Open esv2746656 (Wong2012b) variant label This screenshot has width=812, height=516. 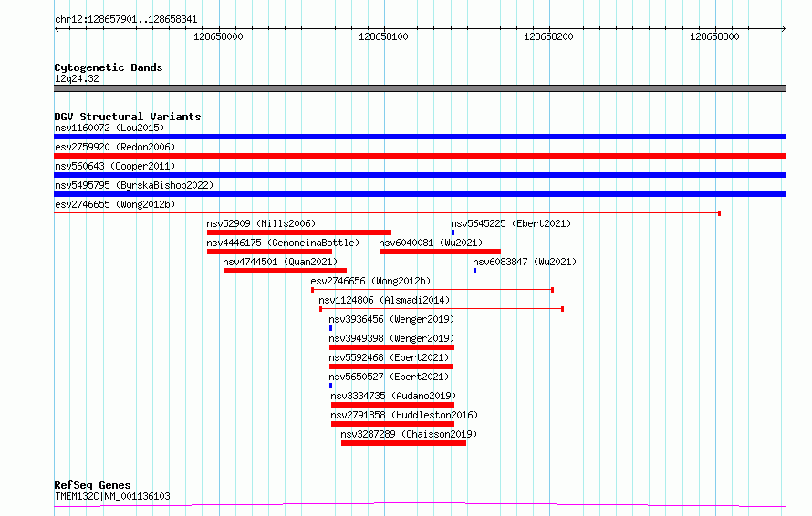(370, 281)
